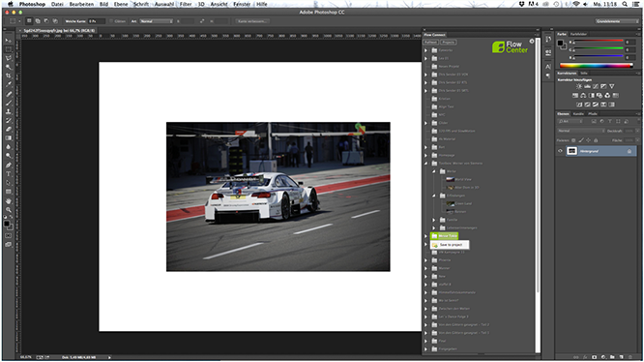Expand the Lebenserinnerungen subfolder
644x362 pixels.
point(434,227)
